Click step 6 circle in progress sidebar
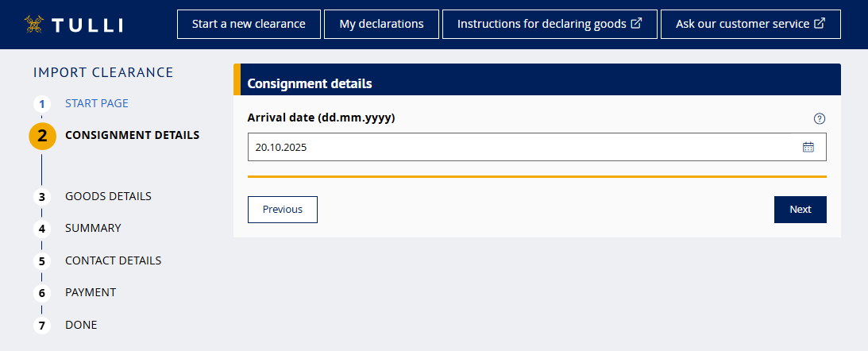 tap(41, 293)
